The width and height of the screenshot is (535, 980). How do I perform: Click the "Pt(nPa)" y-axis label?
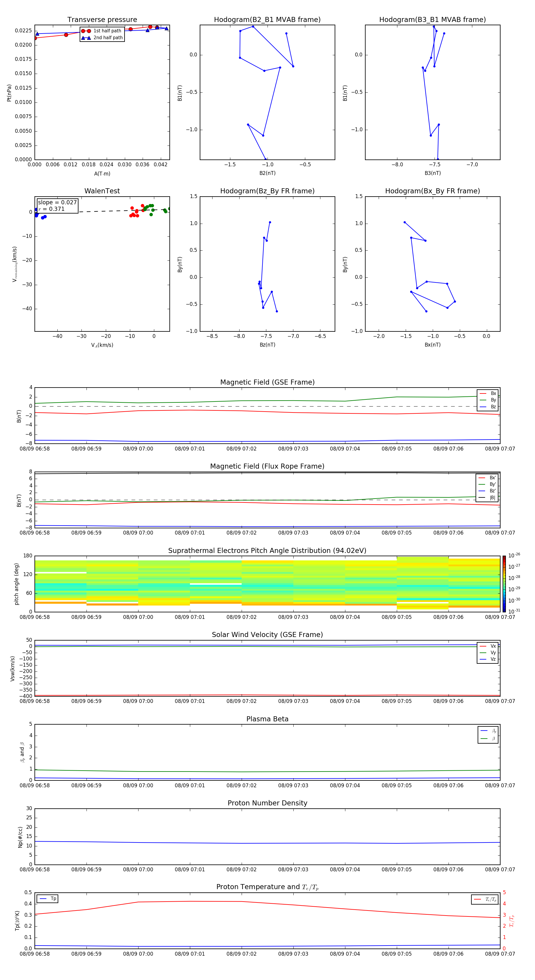(x=9, y=93)
